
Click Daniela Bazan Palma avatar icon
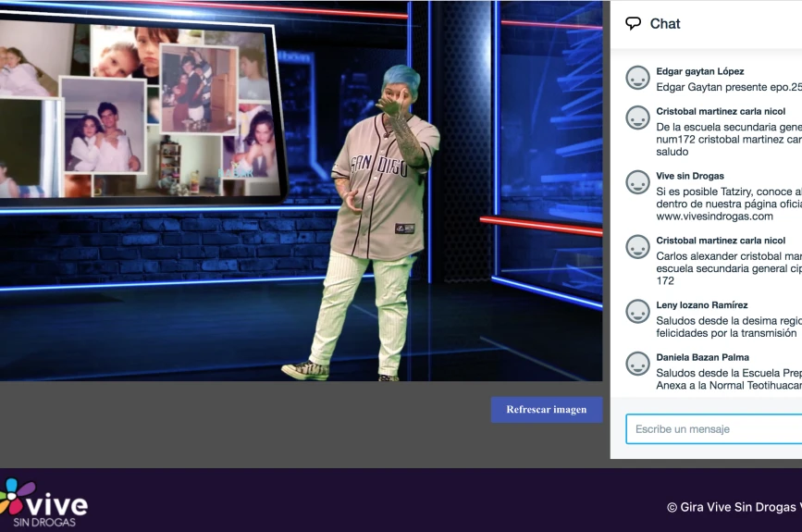click(638, 364)
